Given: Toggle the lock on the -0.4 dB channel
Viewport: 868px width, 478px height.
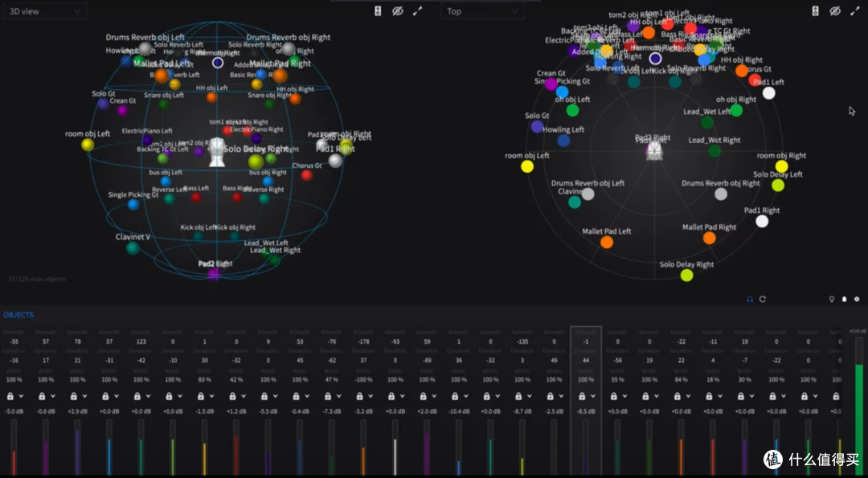Looking at the screenshot, I should [x=296, y=396].
